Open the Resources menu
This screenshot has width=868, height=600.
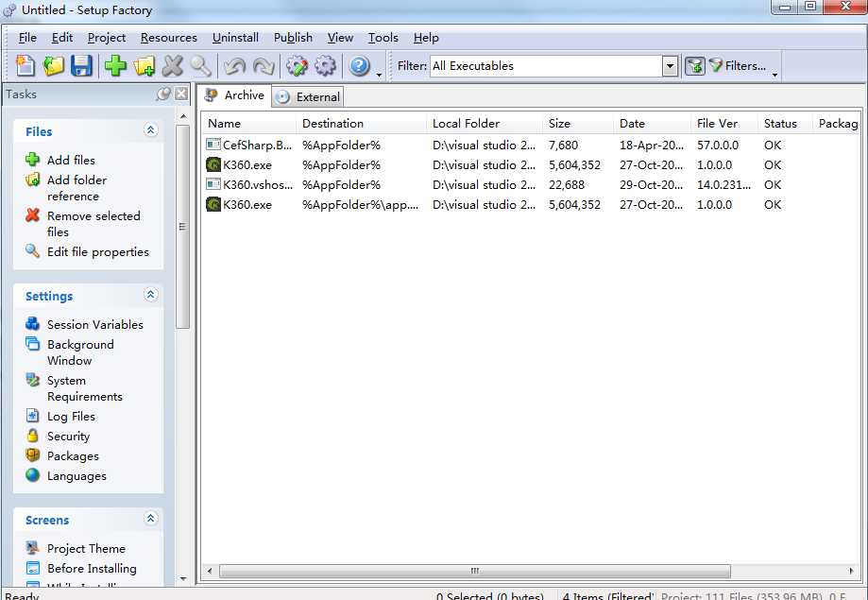[169, 38]
